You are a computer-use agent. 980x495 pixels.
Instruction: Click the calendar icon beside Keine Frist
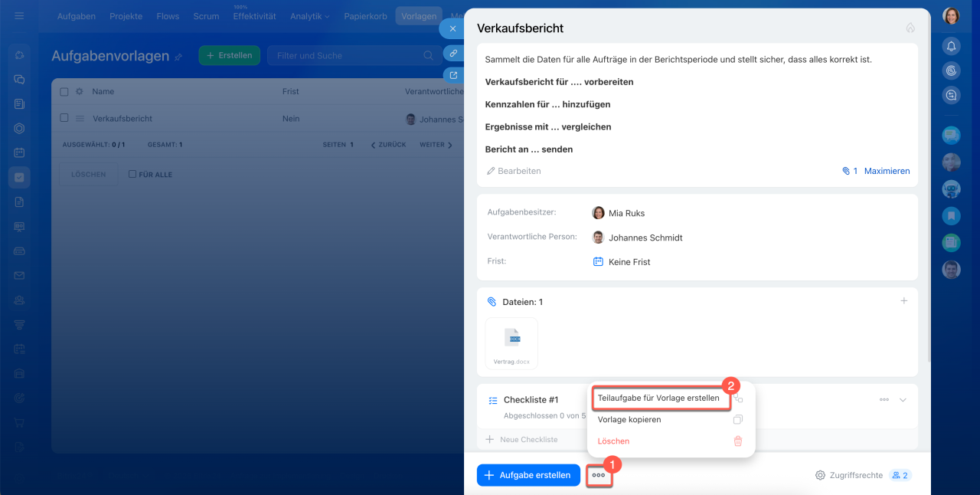(598, 261)
